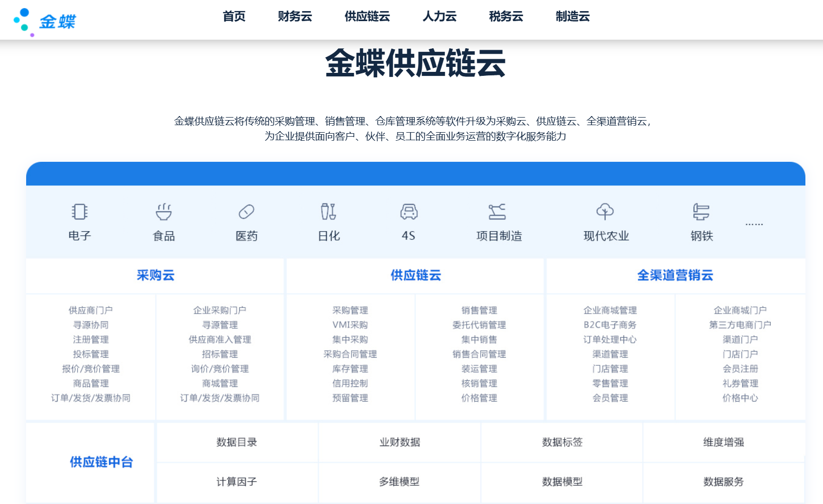This screenshot has width=823, height=504.
Task: Select the 电子 electronics industry icon
Action: click(x=79, y=212)
